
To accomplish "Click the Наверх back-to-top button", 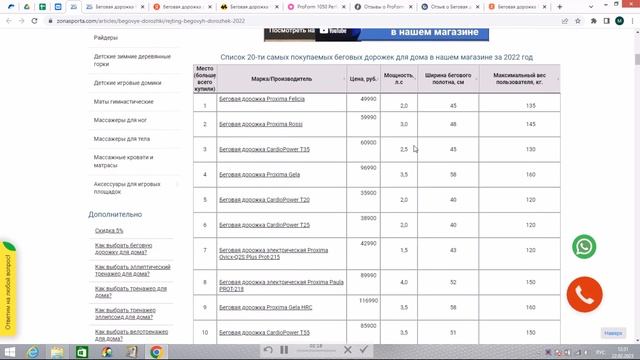I will click(x=613, y=333).
